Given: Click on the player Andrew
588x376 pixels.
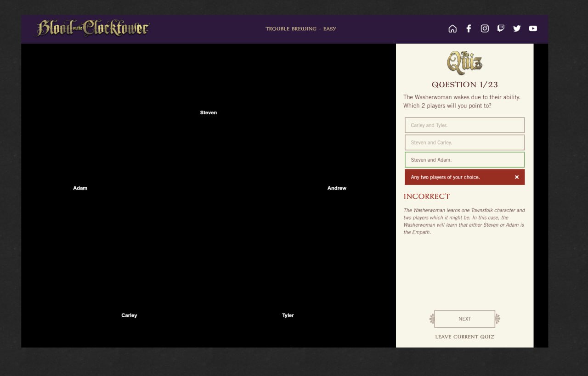Looking at the screenshot, I should point(337,188).
